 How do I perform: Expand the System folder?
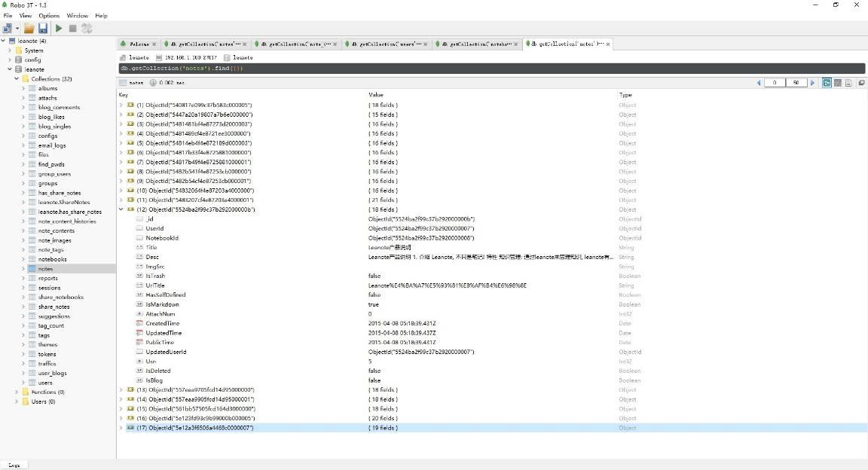tap(9, 50)
